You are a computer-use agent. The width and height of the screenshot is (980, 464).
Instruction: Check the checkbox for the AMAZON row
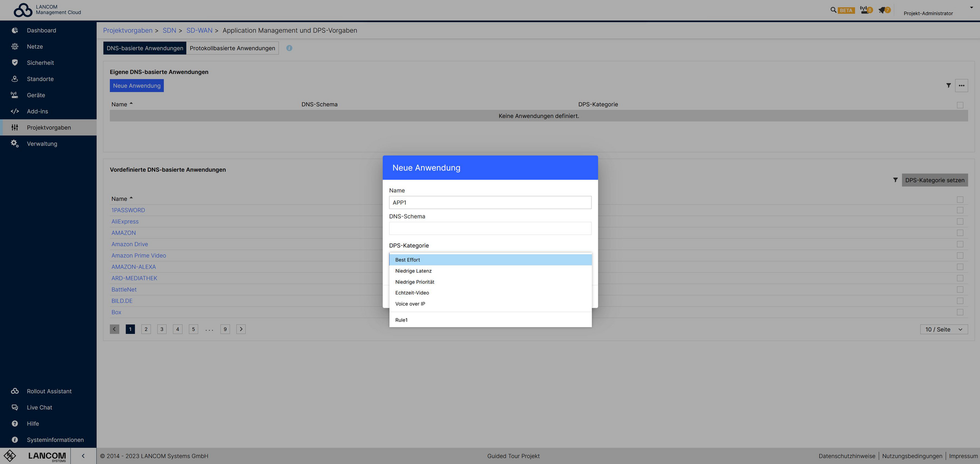coord(960,233)
